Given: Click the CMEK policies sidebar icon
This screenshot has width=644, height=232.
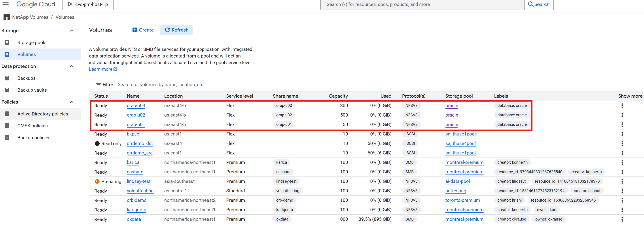Looking at the screenshot, I should pyautogui.click(x=7, y=126).
